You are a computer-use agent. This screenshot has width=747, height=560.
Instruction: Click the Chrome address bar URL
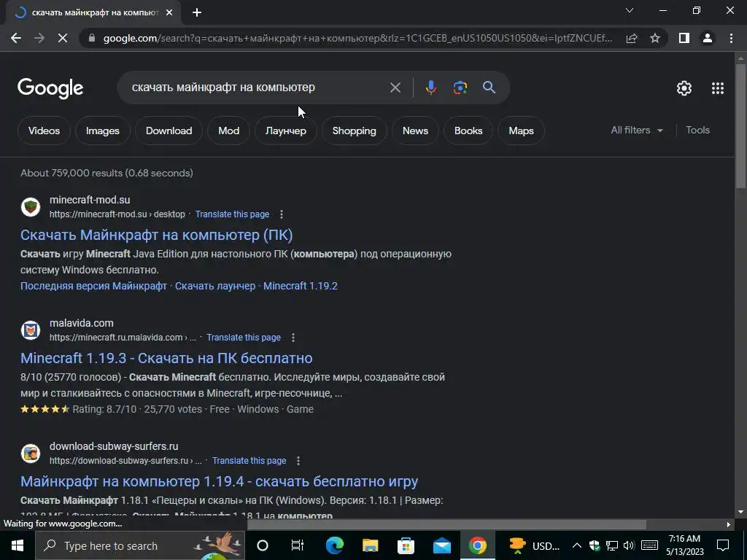click(357, 38)
